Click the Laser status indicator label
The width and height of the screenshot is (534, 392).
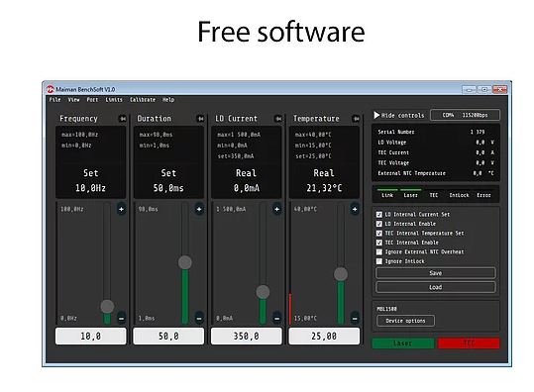[411, 195]
